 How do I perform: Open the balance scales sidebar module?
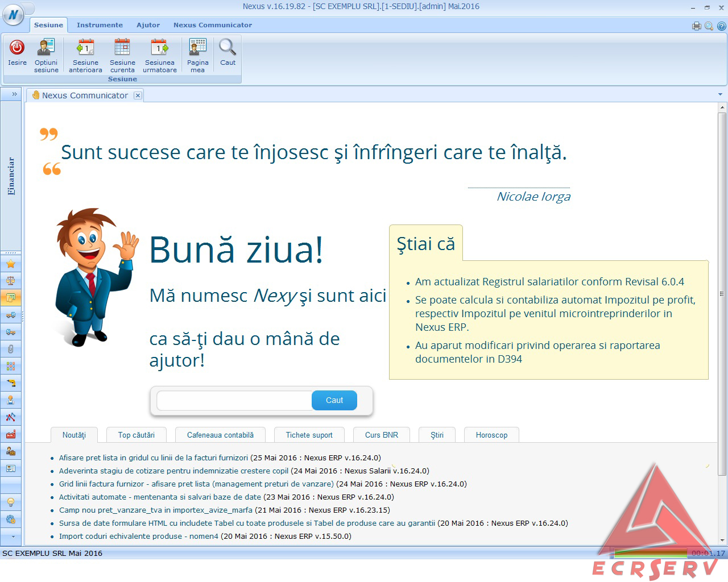(11, 281)
